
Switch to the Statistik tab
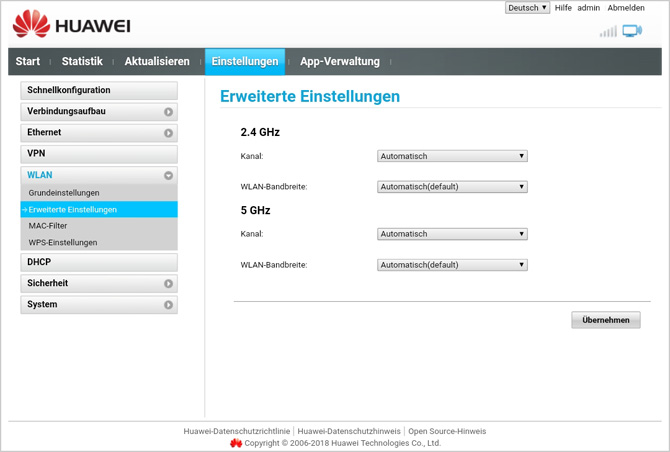click(x=82, y=62)
